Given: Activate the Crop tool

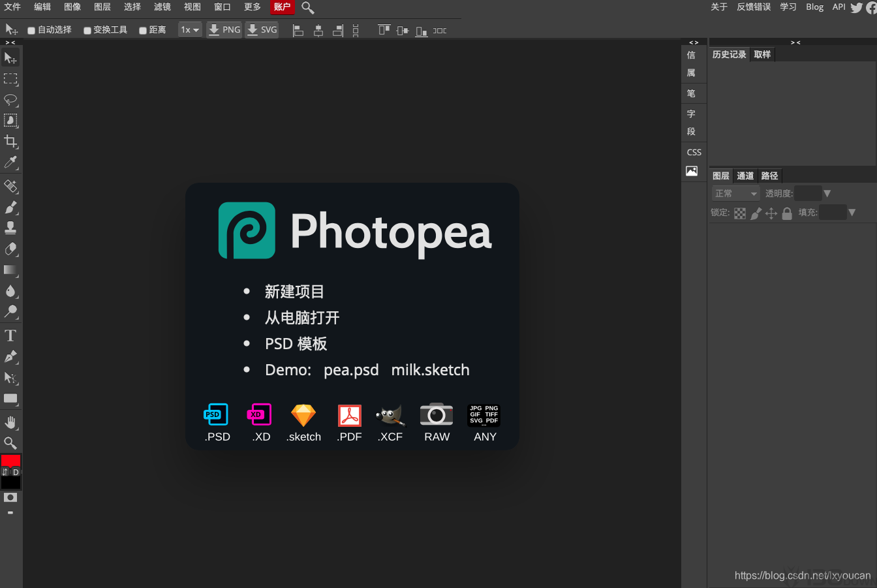Looking at the screenshot, I should point(10,142).
